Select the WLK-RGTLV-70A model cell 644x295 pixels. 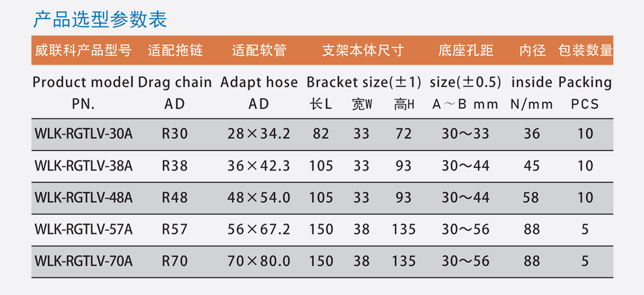(83, 261)
